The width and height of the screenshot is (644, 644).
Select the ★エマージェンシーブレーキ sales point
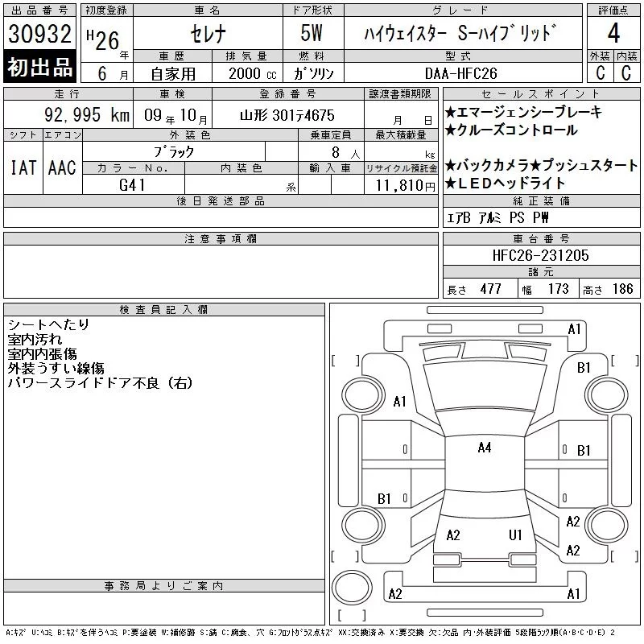(524, 112)
